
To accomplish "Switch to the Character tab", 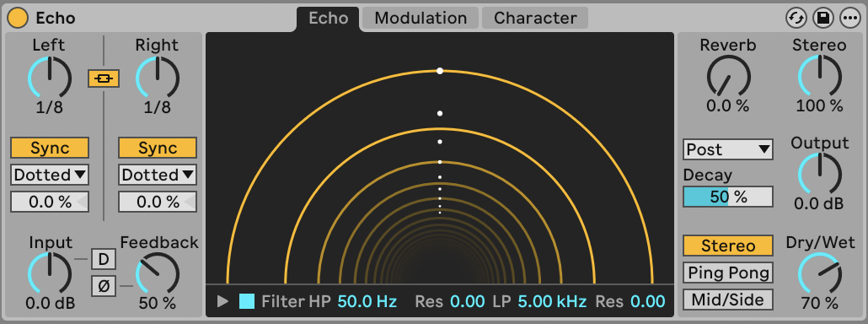I will (535, 19).
